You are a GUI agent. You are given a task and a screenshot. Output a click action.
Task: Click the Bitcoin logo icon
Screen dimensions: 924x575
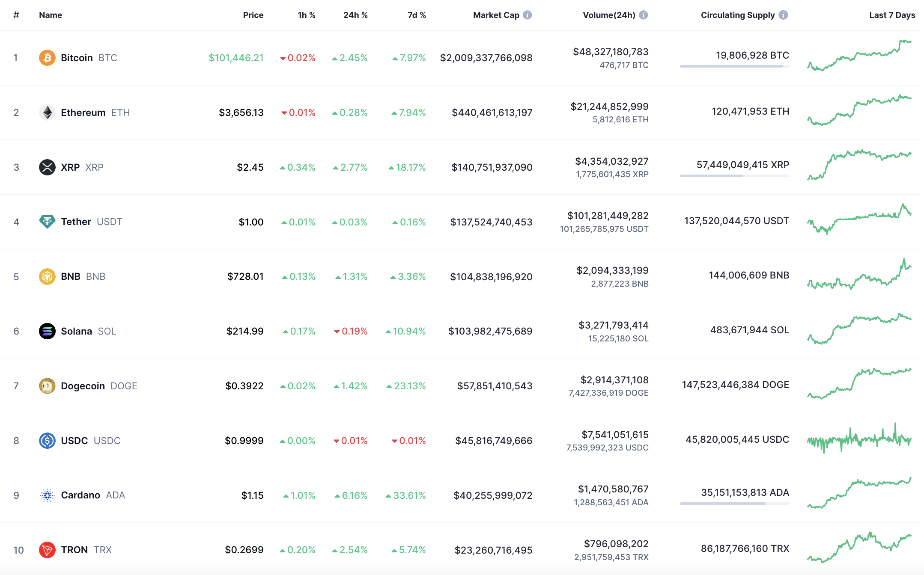tap(47, 58)
